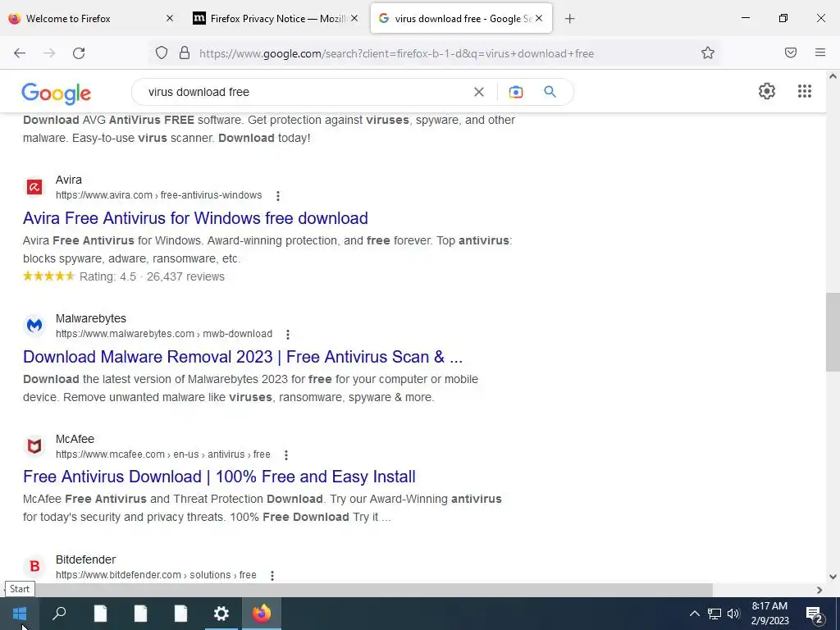Click in the Google search input field
Viewport: 840px width, 630px height.
click(305, 92)
